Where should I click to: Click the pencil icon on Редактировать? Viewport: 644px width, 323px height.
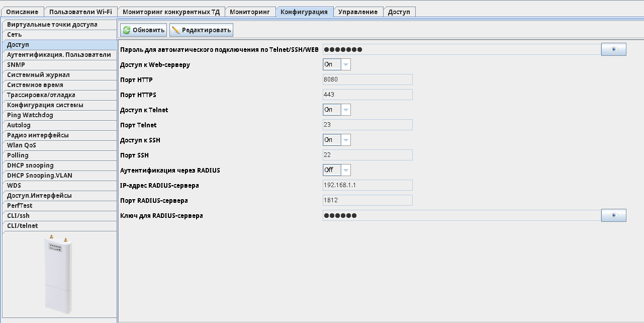[176, 30]
